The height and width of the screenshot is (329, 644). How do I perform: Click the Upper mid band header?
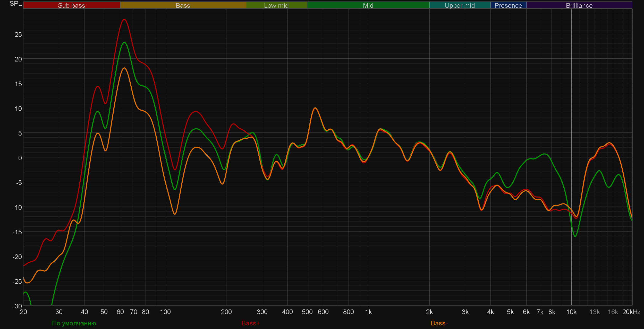point(460,5)
